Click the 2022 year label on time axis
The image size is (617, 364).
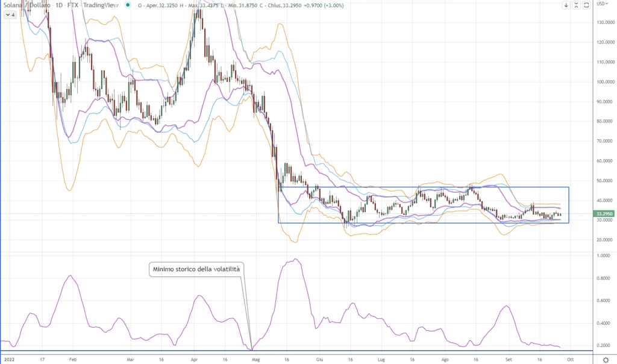coord(8,358)
